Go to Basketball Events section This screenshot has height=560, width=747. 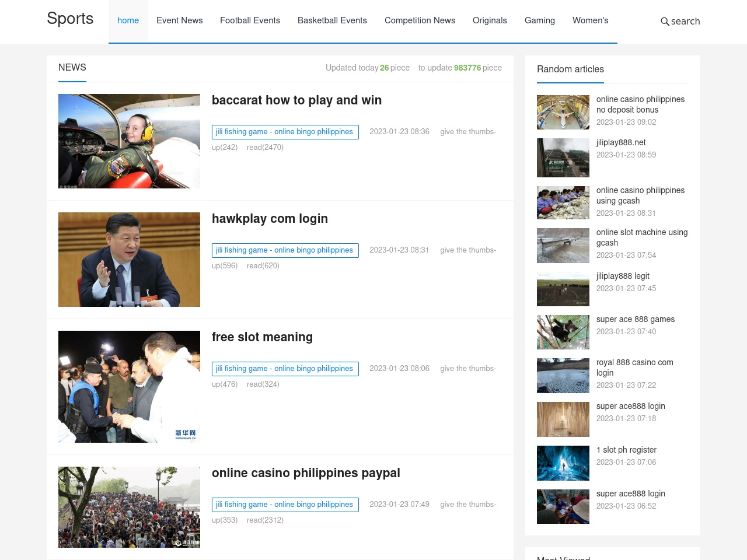332,20
